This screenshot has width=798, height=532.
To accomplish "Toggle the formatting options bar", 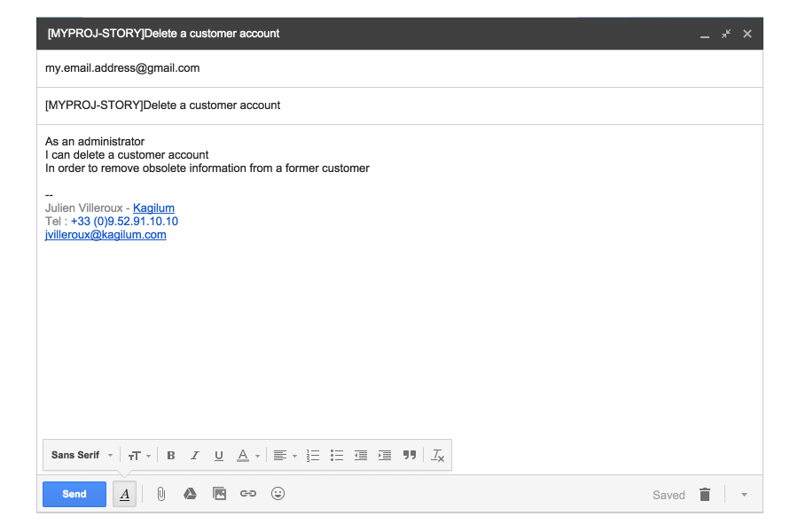I will (125, 494).
